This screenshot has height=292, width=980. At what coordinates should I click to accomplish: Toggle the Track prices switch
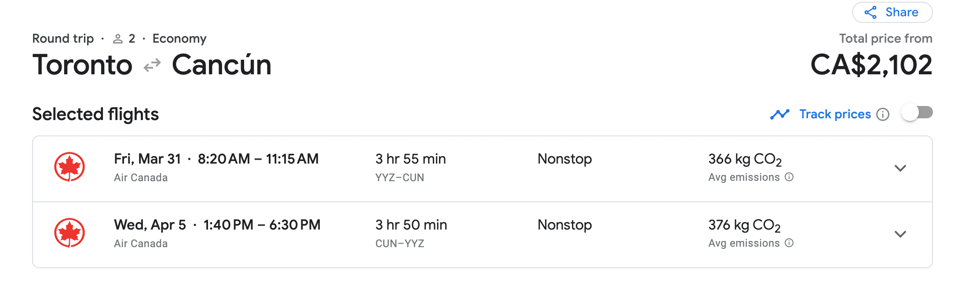point(917,113)
